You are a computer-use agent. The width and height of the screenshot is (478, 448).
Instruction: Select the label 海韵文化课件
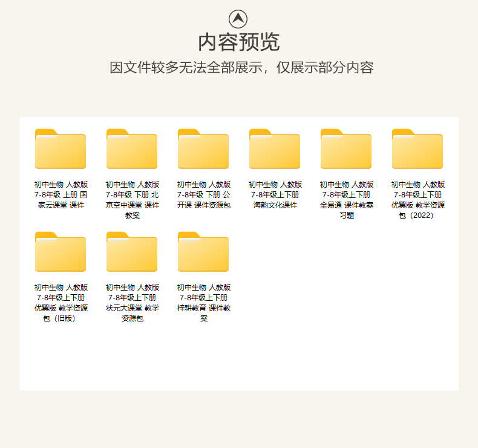[x=275, y=194]
